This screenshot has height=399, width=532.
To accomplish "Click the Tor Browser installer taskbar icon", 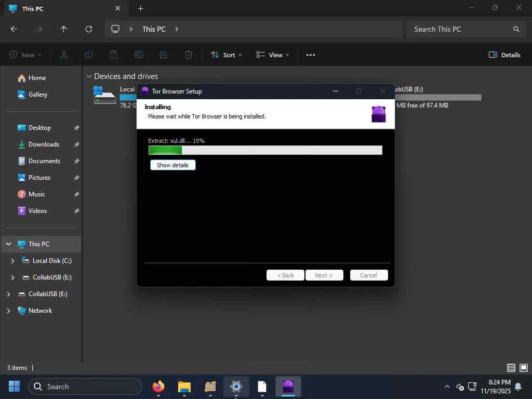I will coord(288,387).
